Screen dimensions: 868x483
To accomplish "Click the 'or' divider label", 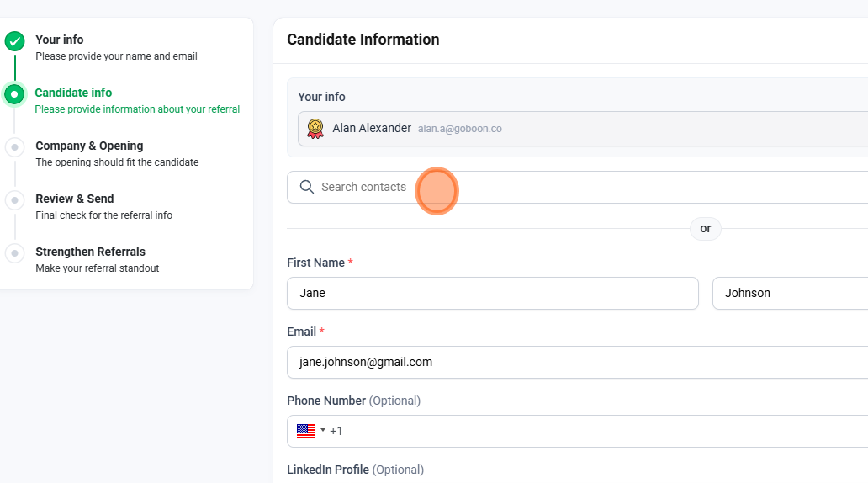I will pos(705,228).
